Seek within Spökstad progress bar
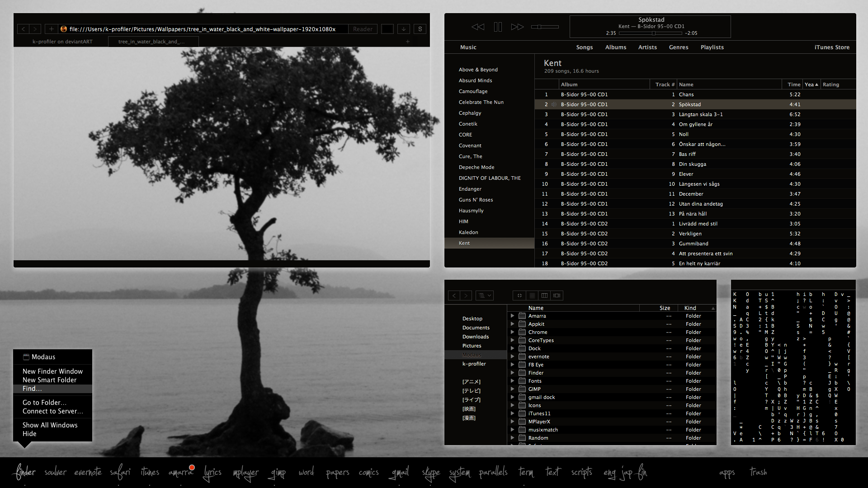Screen dimensions: 868x488 (x=651, y=33)
